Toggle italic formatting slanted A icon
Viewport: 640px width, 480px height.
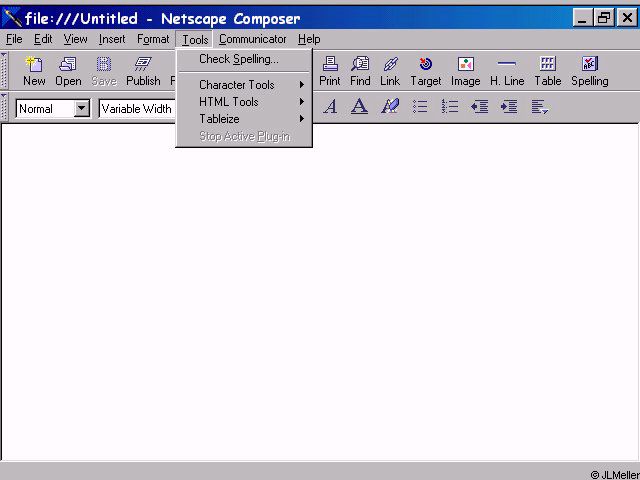pyautogui.click(x=330, y=107)
